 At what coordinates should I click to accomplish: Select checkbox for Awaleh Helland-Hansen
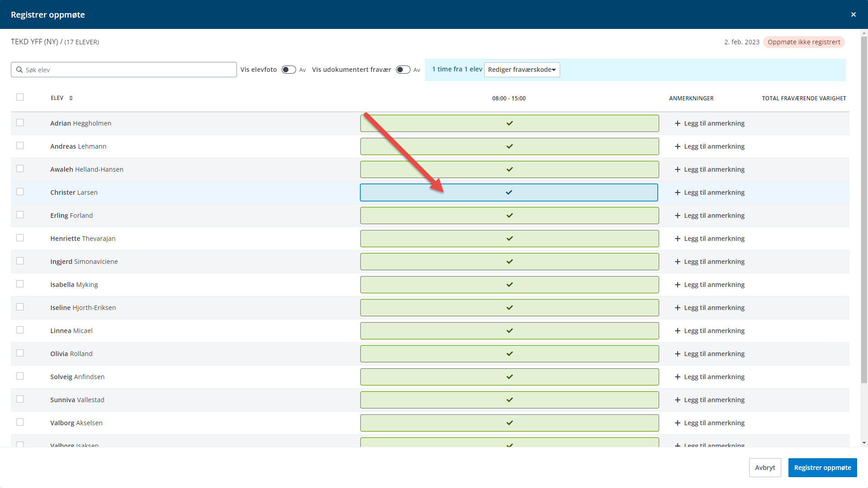click(x=20, y=169)
